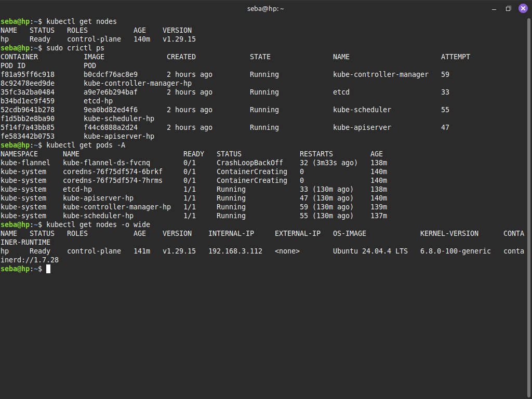This screenshot has height=399, width=532.
Task: Select the kube-scheduler container entry
Action: 362,110
